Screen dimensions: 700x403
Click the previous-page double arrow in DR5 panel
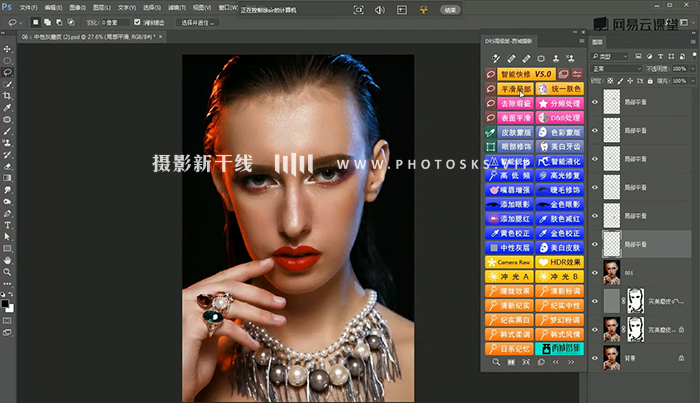click(556, 362)
